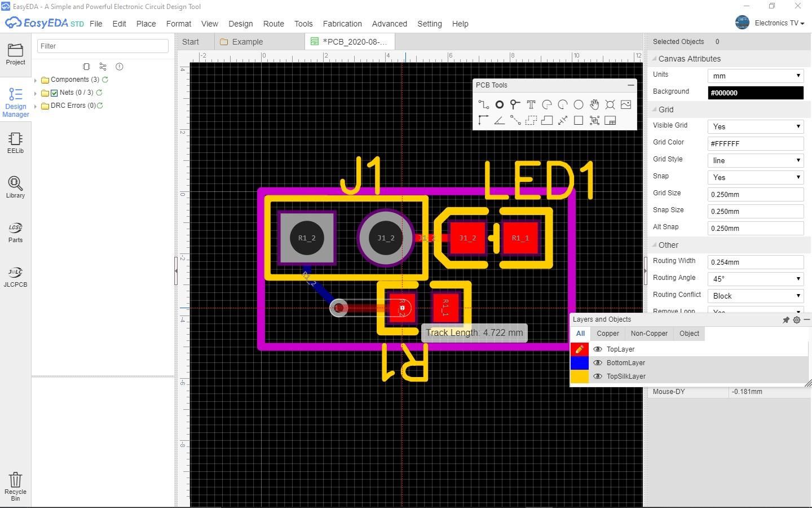
Task: Hide the BottomLayer visibility
Action: (598, 363)
